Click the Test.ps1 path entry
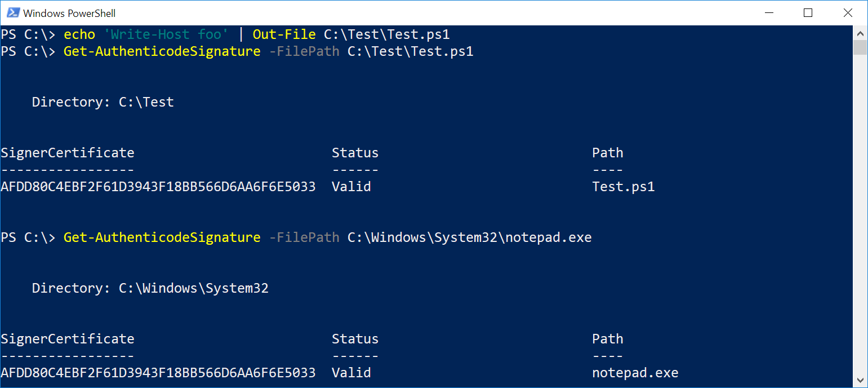Image resolution: width=868 pixels, height=388 pixels. click(x=623, y=187)
